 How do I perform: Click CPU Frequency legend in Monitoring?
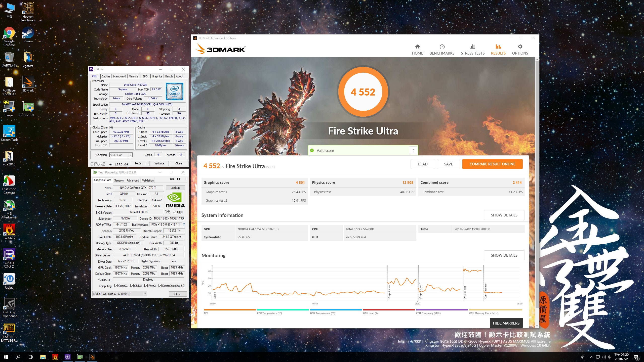tap(442, 311)
